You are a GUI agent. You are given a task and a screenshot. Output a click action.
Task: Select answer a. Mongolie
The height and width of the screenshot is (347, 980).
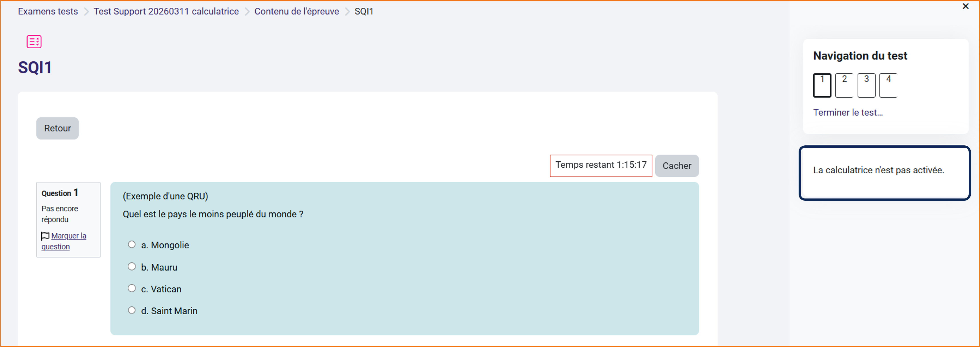tap(132, 244)
